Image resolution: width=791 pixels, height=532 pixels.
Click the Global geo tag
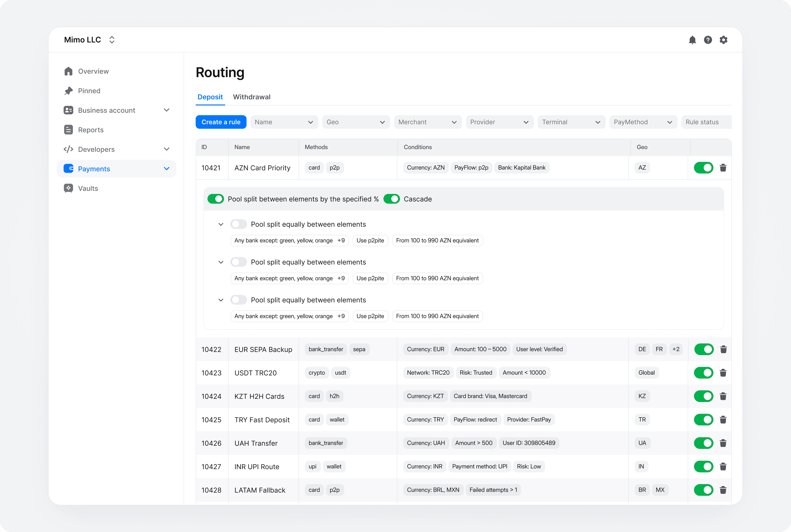pyautogui.click(x=646, y=373)
